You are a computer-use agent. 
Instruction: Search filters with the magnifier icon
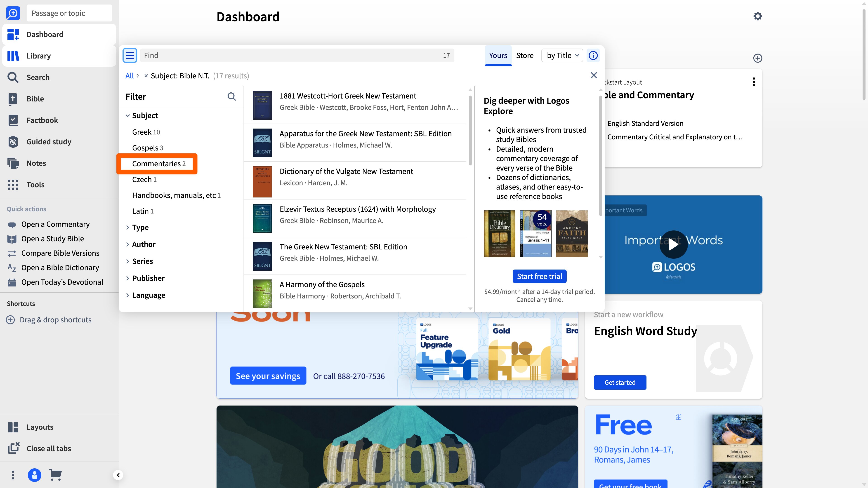231,97
